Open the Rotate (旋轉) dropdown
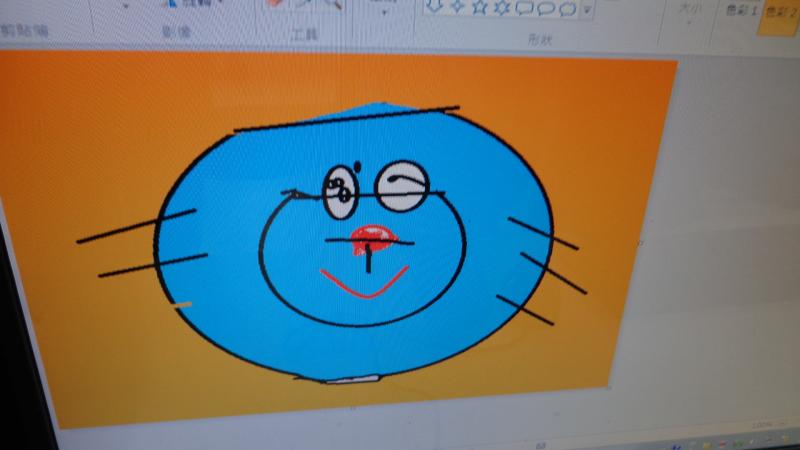Image resolution: width=800 pixels, height=450 pixels. tap(196, 3)
